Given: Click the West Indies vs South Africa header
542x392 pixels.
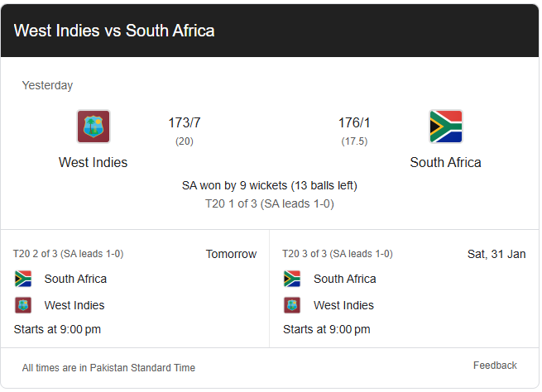Looking at the screenshot, I should coord(114,31).
